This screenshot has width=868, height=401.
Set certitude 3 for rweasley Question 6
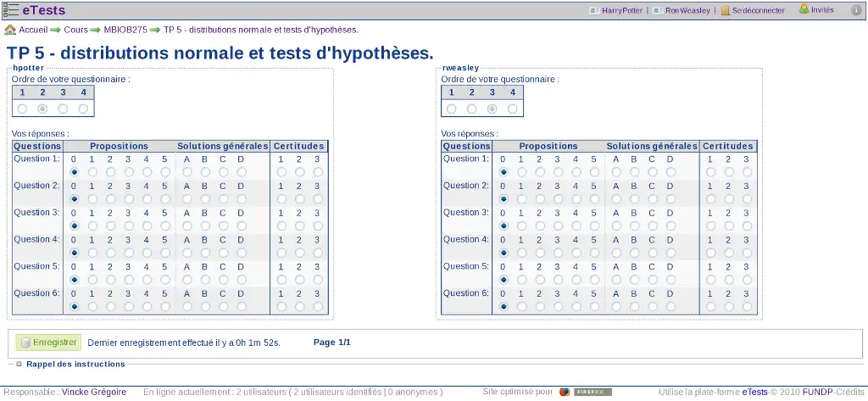pos(748,306)
